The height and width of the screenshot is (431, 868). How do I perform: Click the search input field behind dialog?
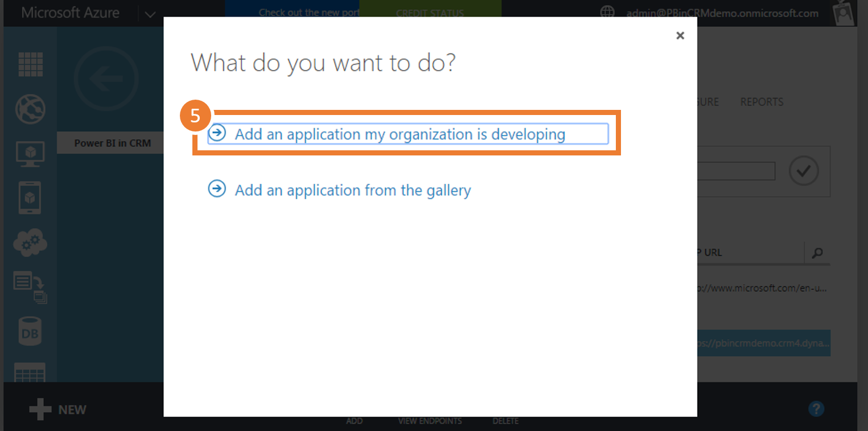pyautogui.click(x=736, y=171)
